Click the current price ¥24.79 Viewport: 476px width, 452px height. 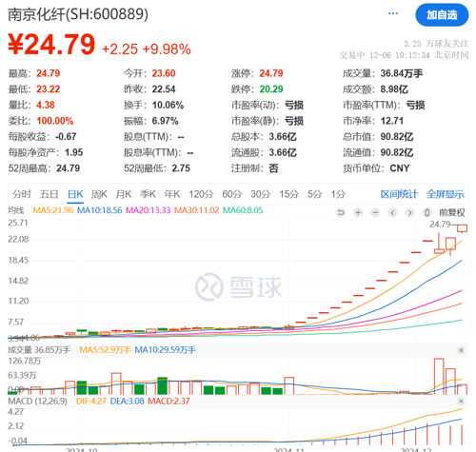[x=51, y=45]
